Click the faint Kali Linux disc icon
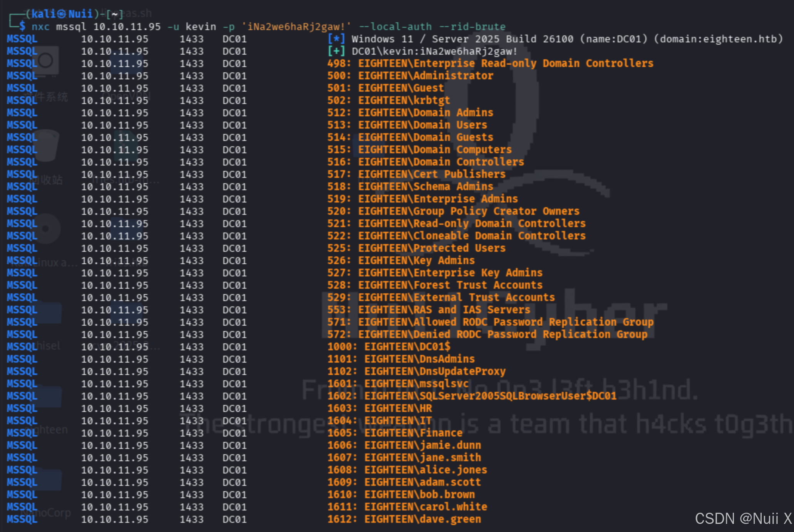Image resolution: width=794 pixels, height=532 pixels. pos(45,229)
